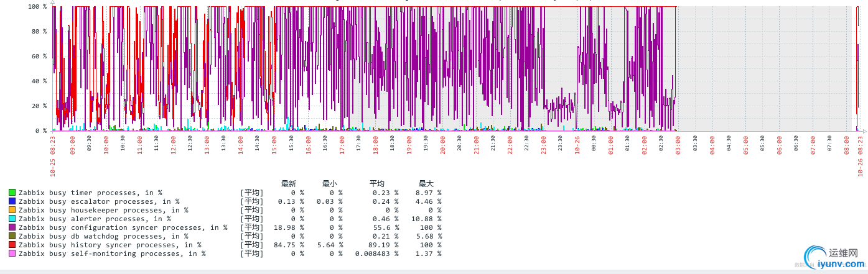Click the purple configuration syncer legend swatch
Image resolution: width=868 pixels, height=274 pixels.
tap(12, 227)
